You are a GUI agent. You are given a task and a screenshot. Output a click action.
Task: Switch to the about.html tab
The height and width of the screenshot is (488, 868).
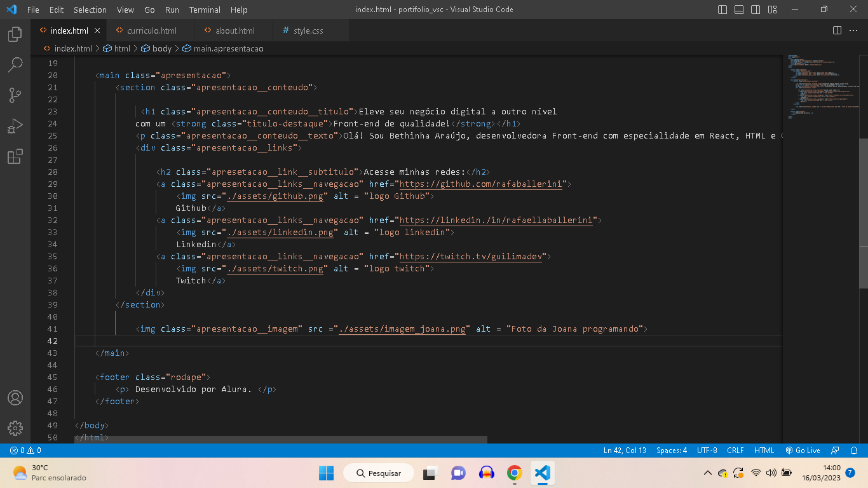pyautogui.click(x=234, y=30)
